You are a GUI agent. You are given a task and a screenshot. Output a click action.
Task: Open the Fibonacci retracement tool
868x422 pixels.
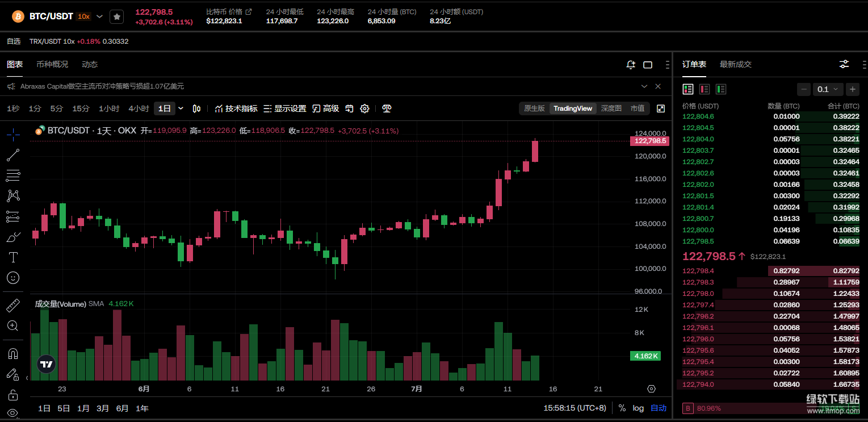(13, 175)
